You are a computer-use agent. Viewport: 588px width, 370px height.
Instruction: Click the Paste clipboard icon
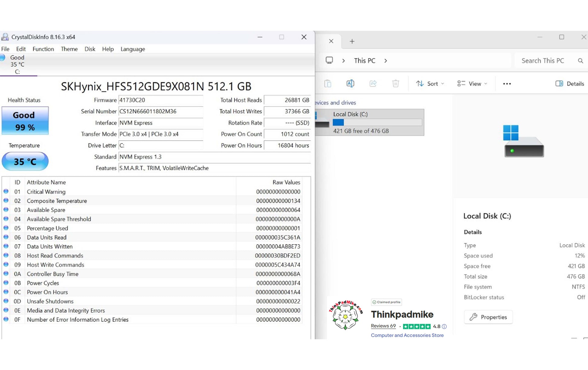tap(328, 83)
